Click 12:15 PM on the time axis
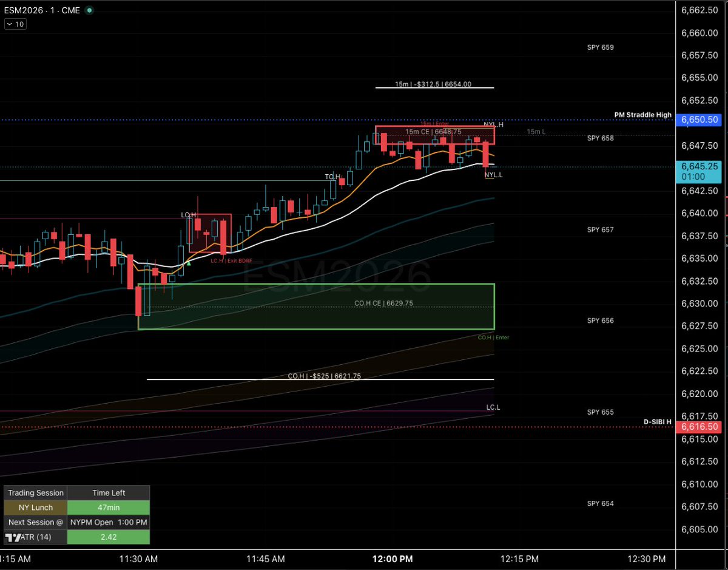The height and width of the screenshot is (570, 728). [520, 558]
